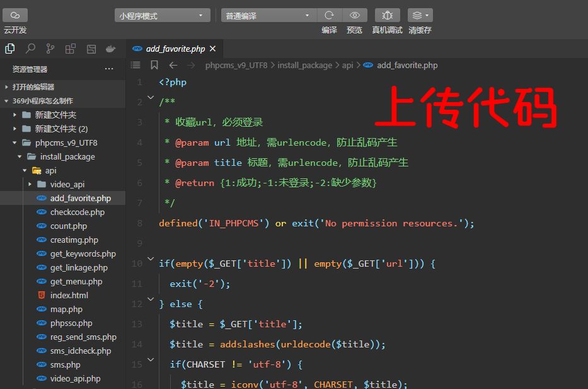The image size is (588, 389).
Task: Open the Search view in the activity bar
Action: (30, 48)
